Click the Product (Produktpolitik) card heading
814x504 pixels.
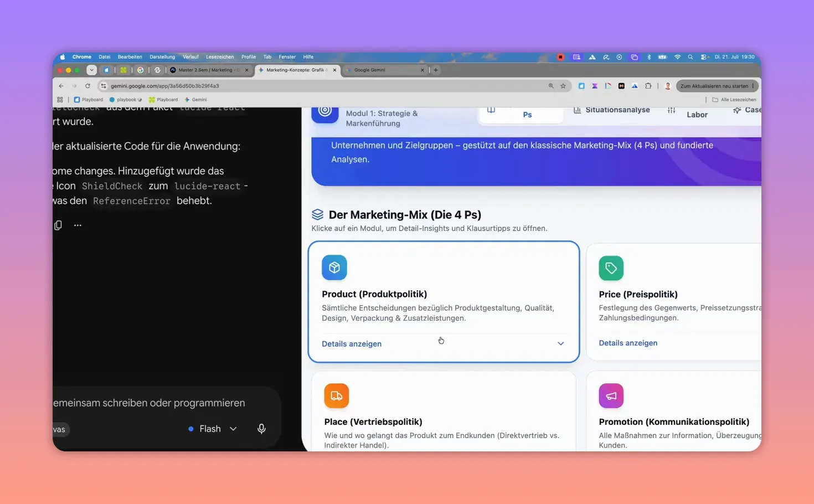[374, 294]
